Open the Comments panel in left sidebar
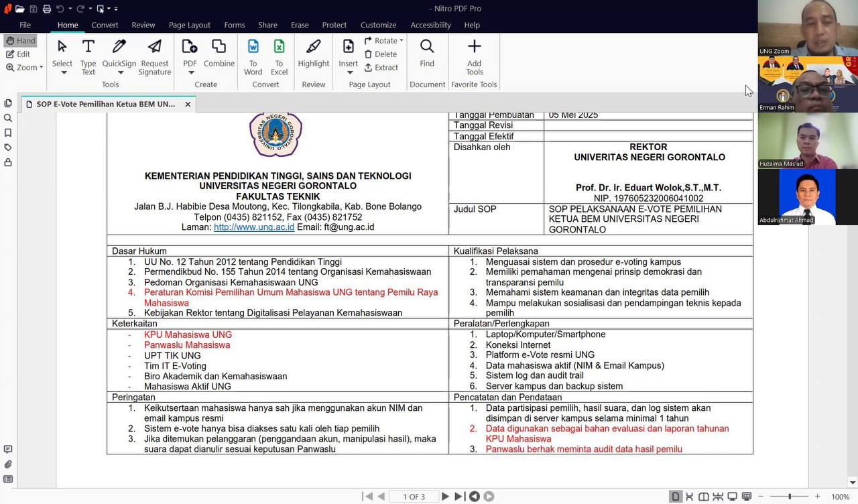 click(8, 450)
